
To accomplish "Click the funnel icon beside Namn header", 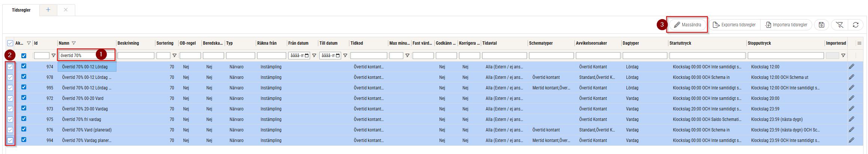I will (74, 43).
